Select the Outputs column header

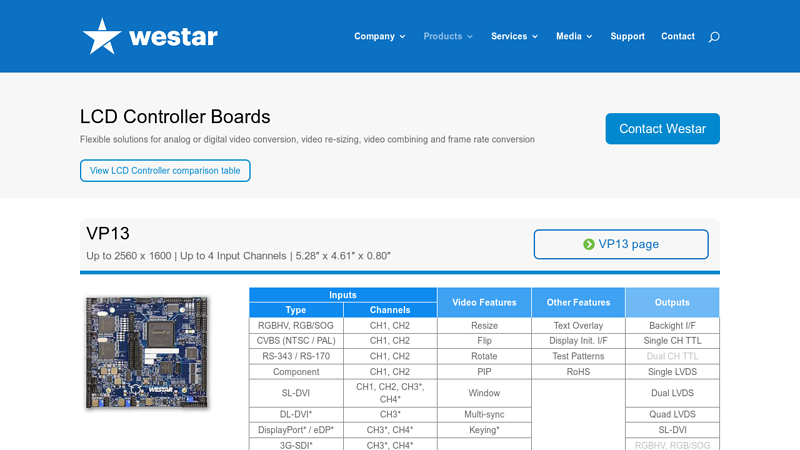(672, 303)
